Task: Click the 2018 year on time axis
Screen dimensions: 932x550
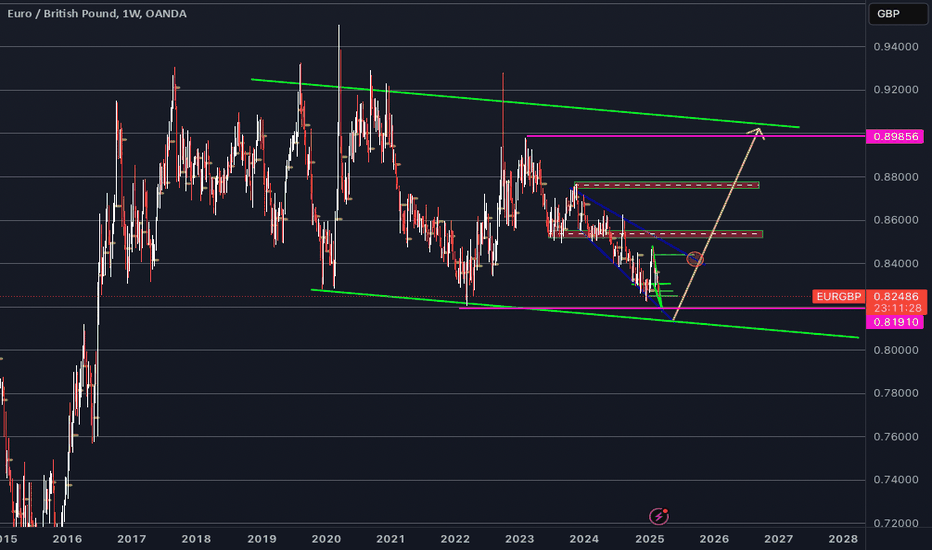Action: point(196,539)
